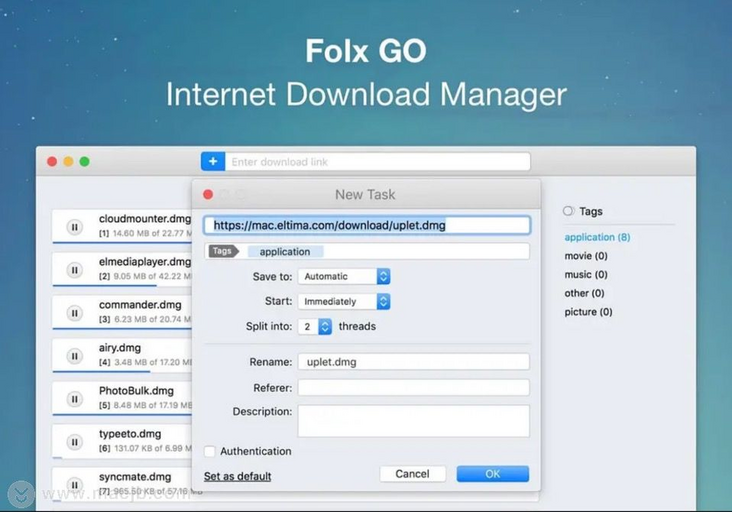The width and height of the screenshot is (732, 512).
Task: Pause the elmediaplayer.dmg download
Action: click(74, 270)
